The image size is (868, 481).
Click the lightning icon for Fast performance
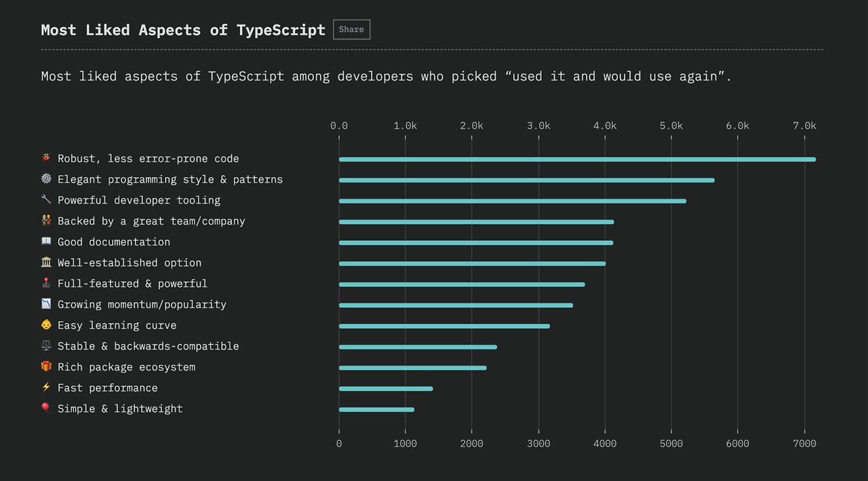(x=46, y=387)
